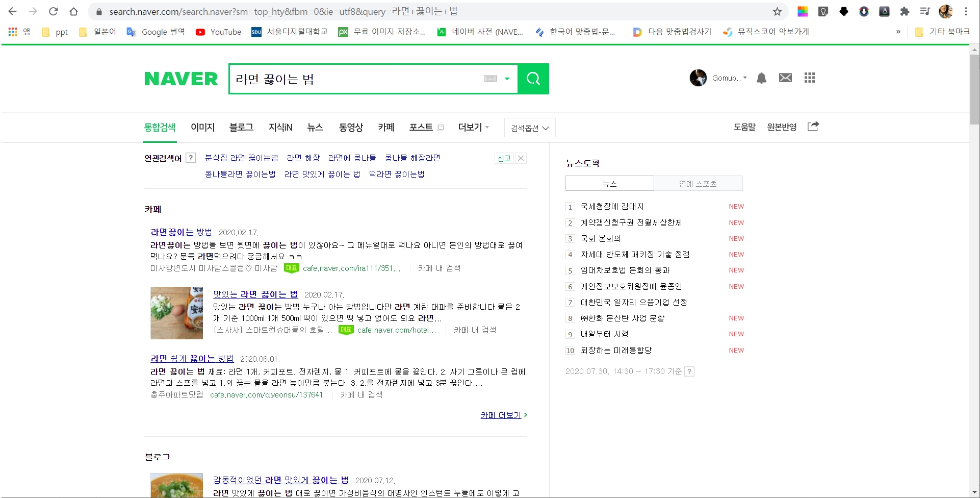Open the 다음 맞춤법검사기 bookmark
Screen dimensions: 980x498
click(672, 32)
